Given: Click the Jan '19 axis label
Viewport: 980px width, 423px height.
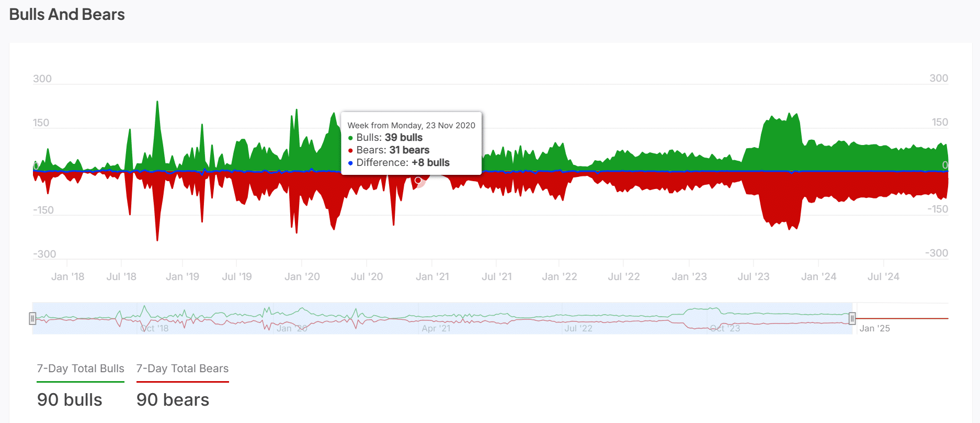Looking at the screenshot, I should (183, 276).
